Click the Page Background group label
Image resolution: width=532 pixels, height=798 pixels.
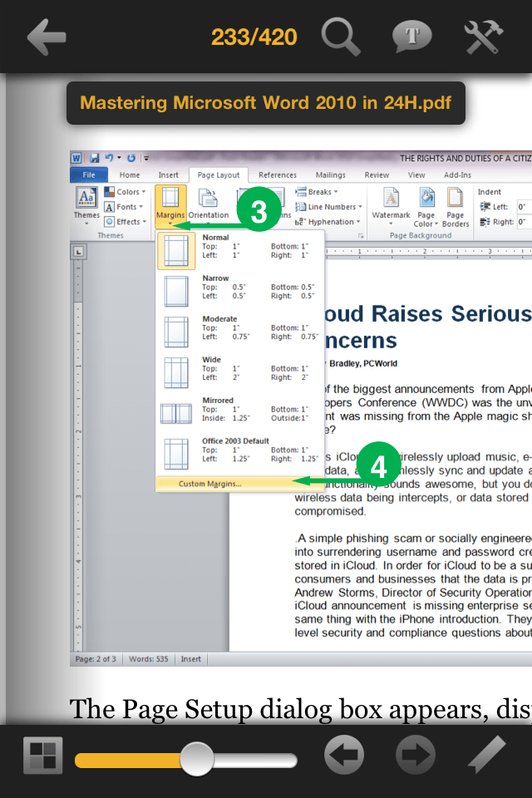coord(421,235)
